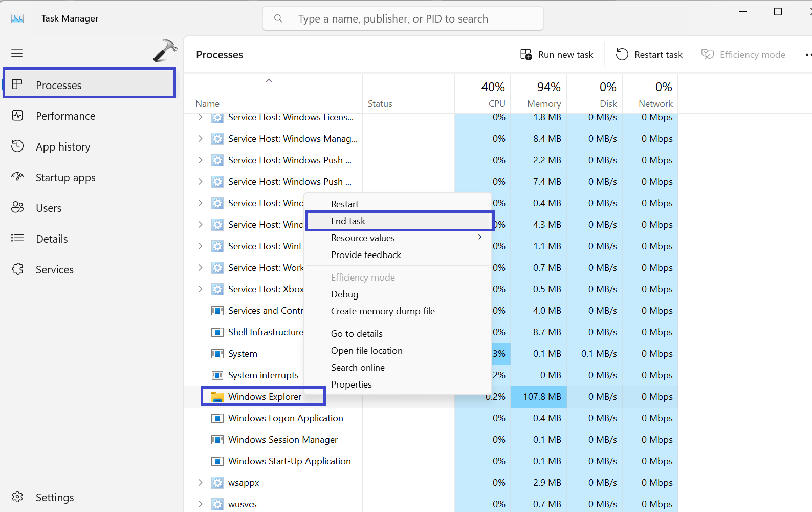Click the Restart task button
This screenshot has height=512, width=812.
(x=649, y=55)
